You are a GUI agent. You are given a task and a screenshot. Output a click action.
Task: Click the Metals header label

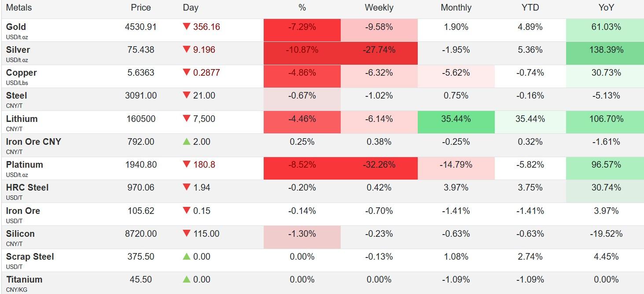point(19,7)
